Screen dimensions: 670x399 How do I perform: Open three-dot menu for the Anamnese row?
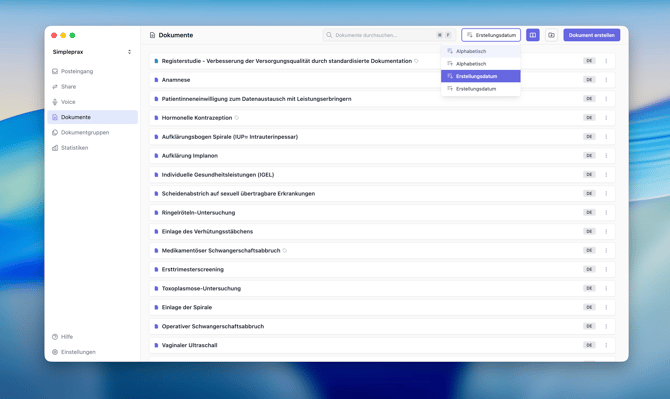[606, 80]
